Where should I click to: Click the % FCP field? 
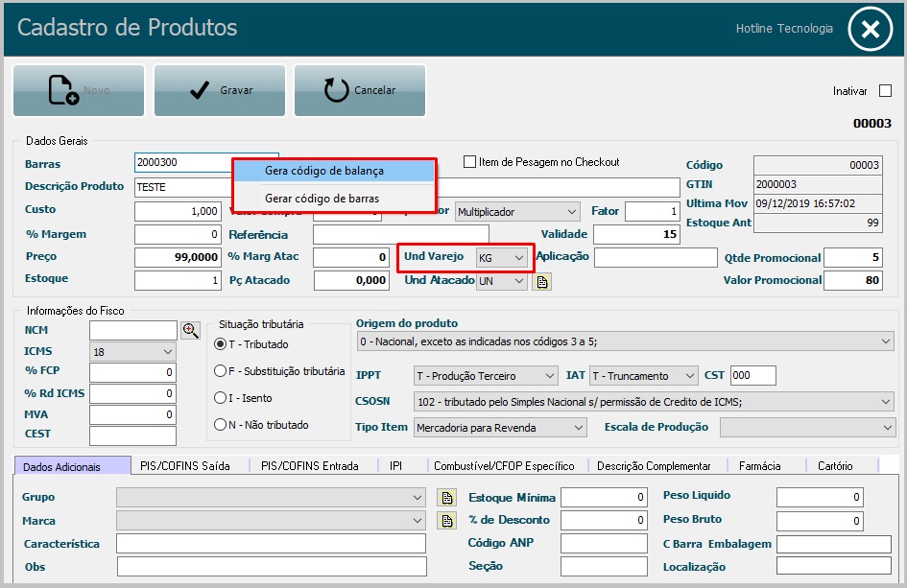[x=133, y=372]
